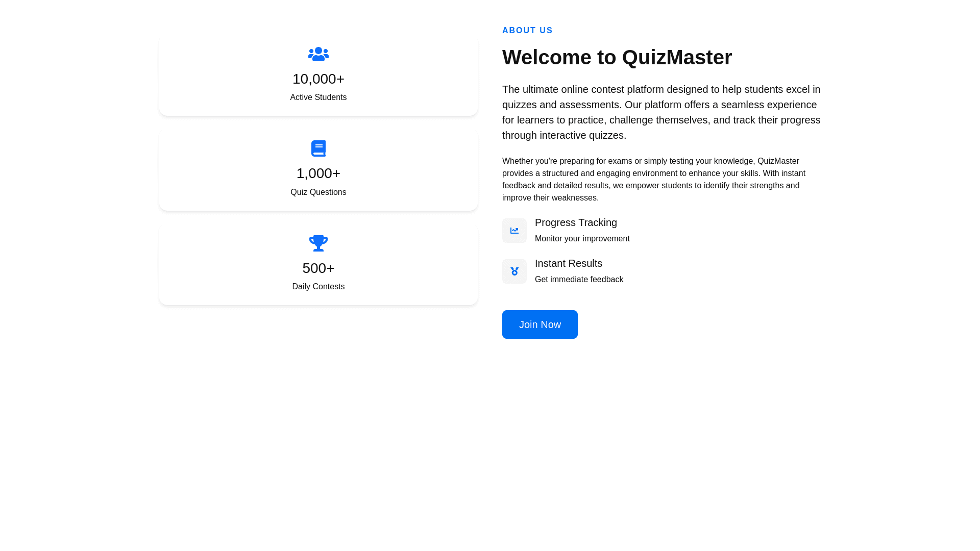
Task: Click the Monitor your improvement text
Action: 582,239
